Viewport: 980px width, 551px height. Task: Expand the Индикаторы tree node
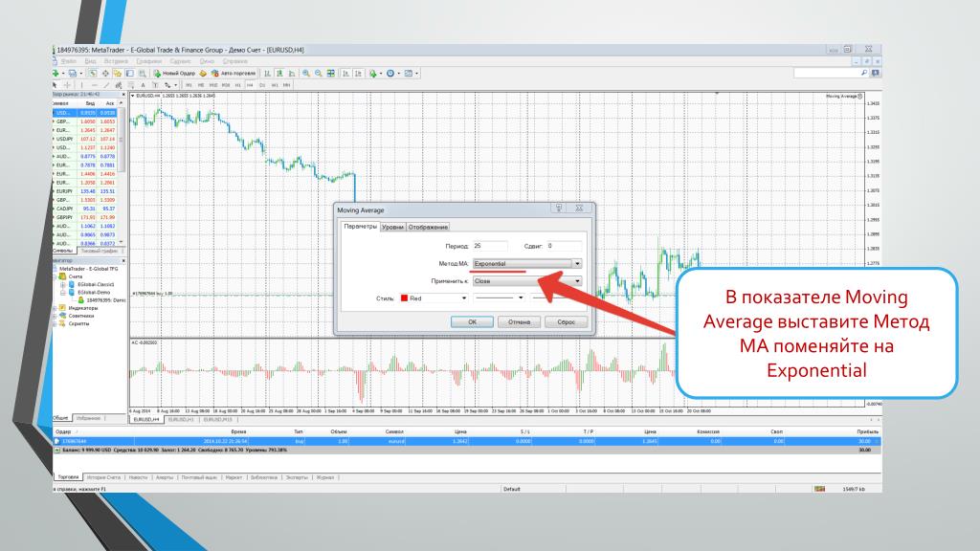pyautogui.click(x=55, y=308)
